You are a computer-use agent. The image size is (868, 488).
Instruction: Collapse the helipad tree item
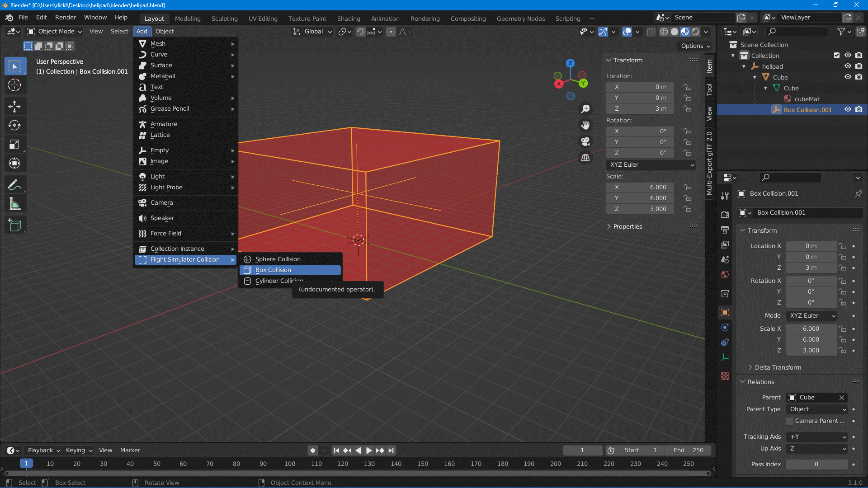click(744, 66)
